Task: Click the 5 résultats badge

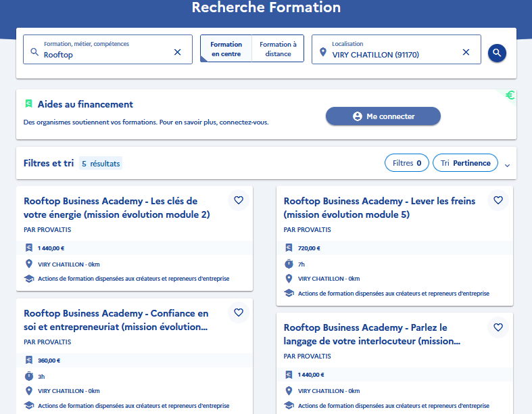Action: 101,163
